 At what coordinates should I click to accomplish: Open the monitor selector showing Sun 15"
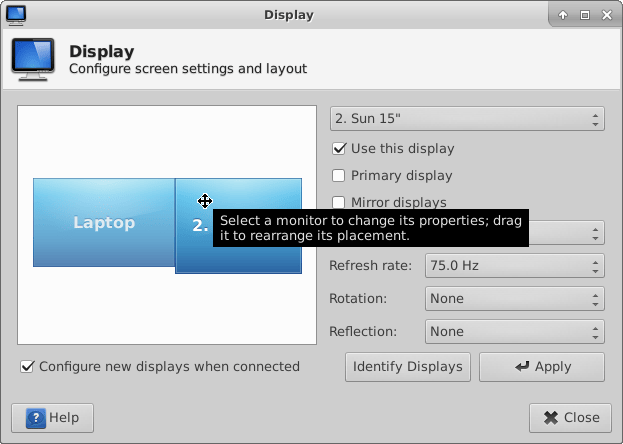[x=466, y=119]
